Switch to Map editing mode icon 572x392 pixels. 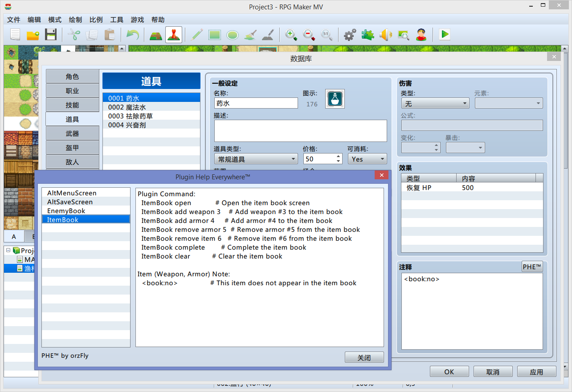(x=155, y=35)
